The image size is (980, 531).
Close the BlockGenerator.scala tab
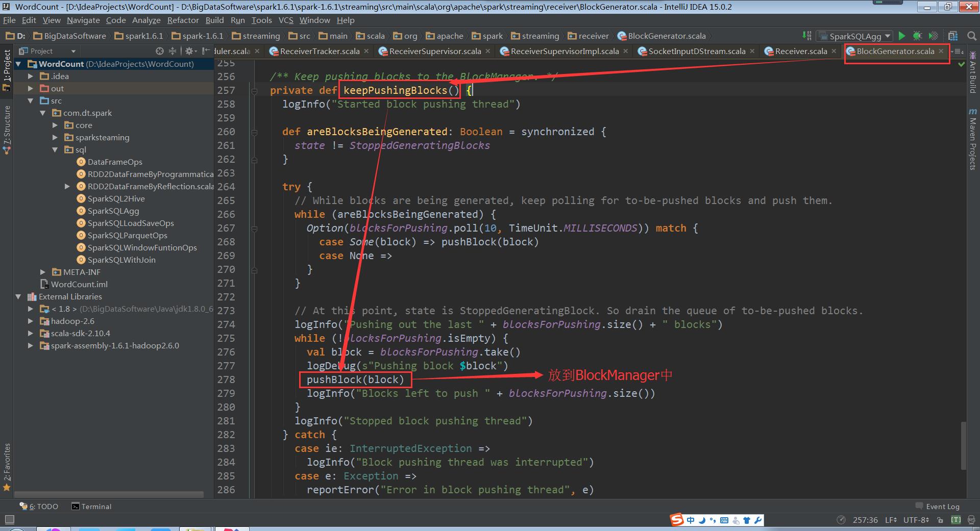point(941,51)
